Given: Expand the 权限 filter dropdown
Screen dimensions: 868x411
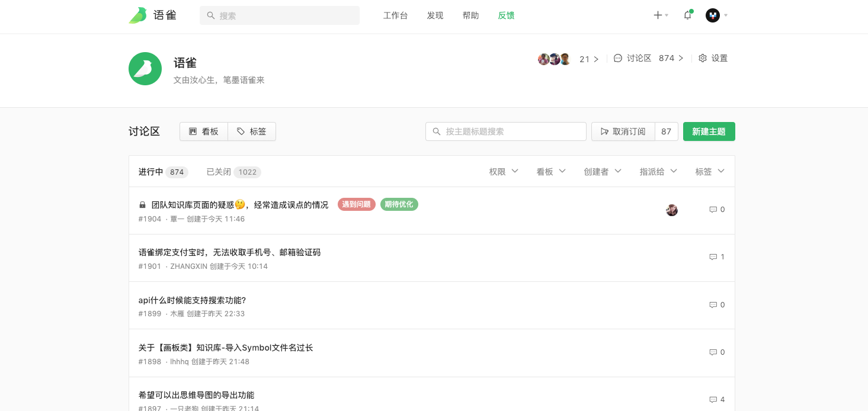Looking at the screenshot, I should pos(503,171).
